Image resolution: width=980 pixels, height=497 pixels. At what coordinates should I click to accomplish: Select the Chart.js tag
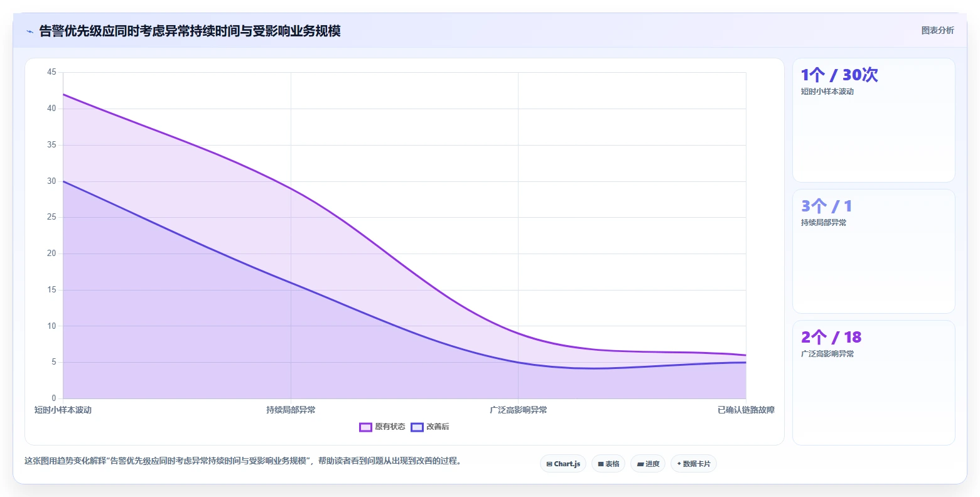coord(563,464)
